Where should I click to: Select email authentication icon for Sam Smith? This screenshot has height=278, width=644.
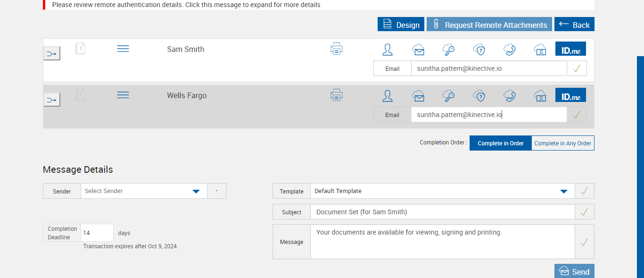tap(418, 50)
